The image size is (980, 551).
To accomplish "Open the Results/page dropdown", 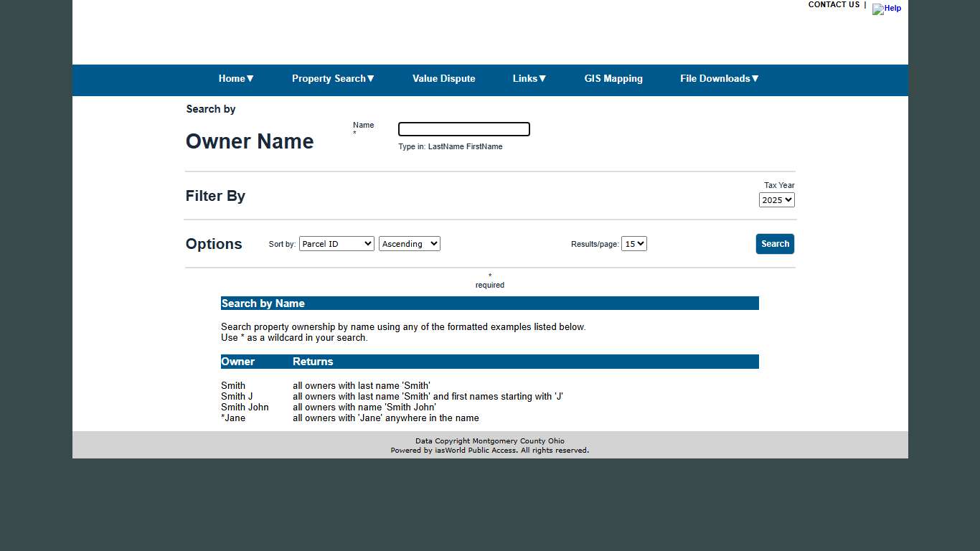I will tap(633, 243).
